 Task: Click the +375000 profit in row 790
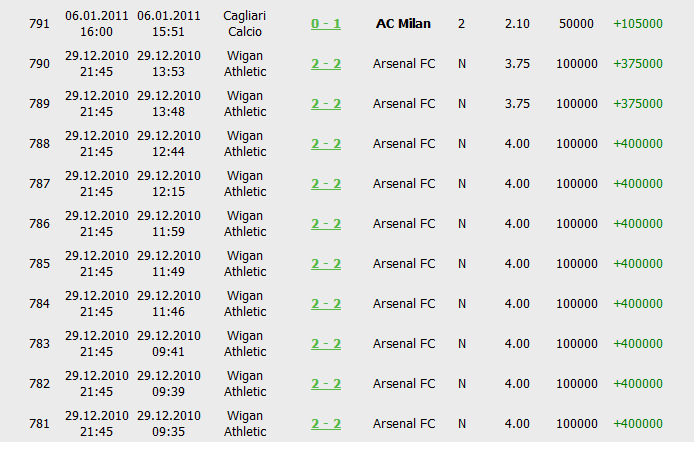pyautogui.click(x=637, y=64)
